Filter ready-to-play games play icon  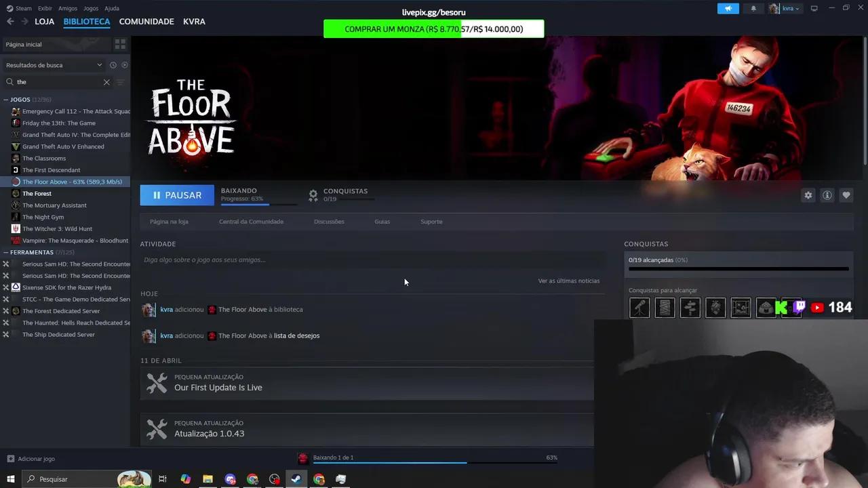coord(125,65)
